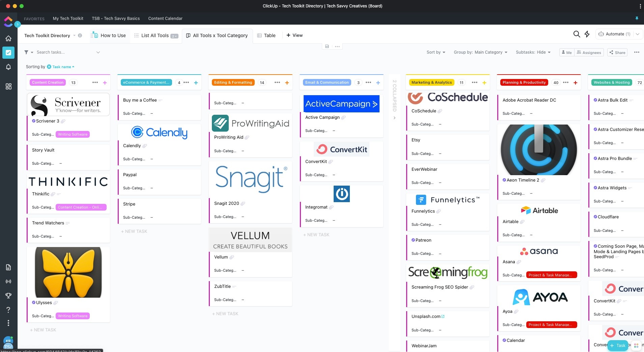Open the Snagit logo thumbnail

pos(250,179)
